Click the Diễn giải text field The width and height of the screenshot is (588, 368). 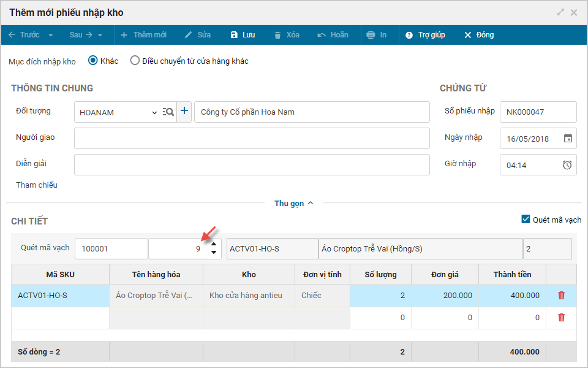click(x=252, y=165)
